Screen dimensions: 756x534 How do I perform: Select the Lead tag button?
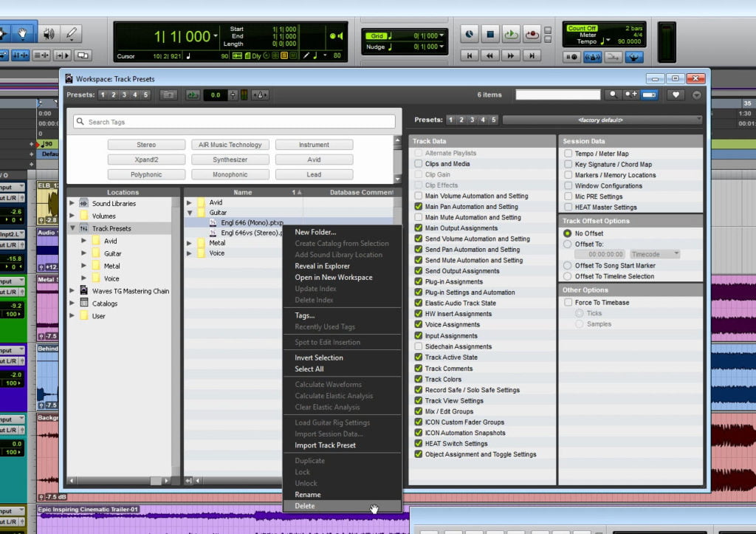pos(314,174)
